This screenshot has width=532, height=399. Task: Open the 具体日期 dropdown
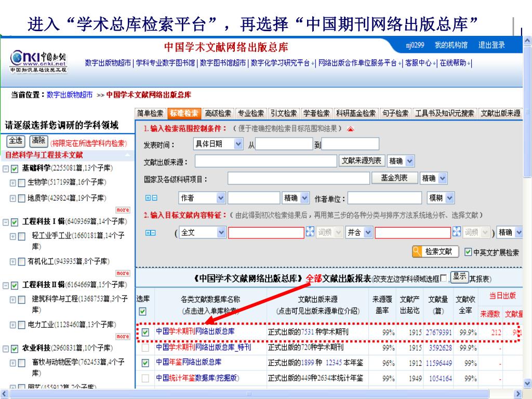218,144
